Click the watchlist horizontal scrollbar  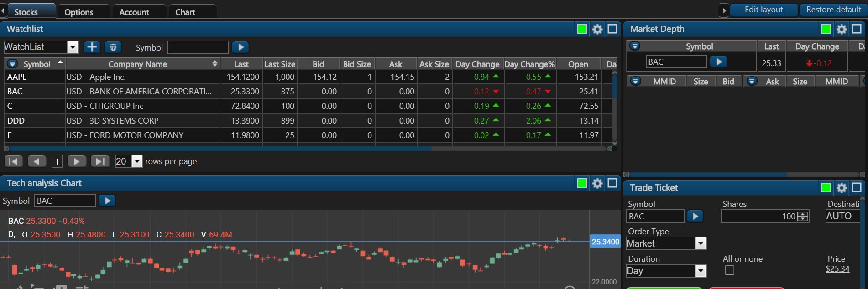click(220, 149)
